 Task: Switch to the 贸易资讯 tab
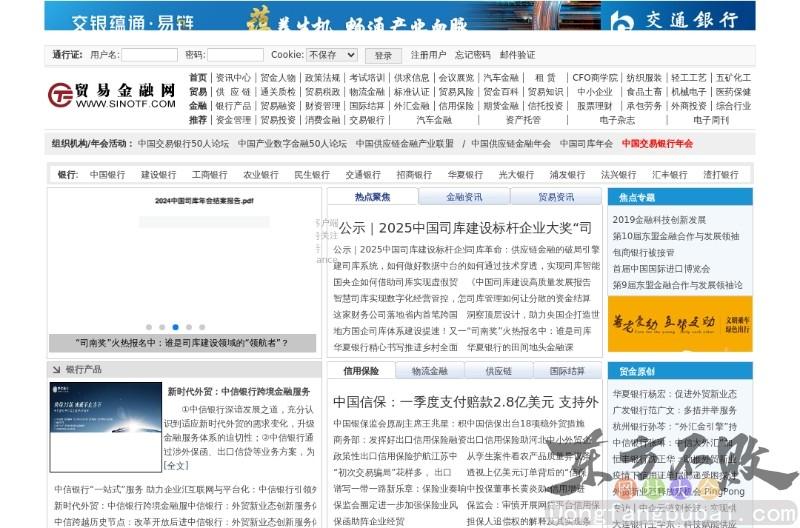(556, 197)
